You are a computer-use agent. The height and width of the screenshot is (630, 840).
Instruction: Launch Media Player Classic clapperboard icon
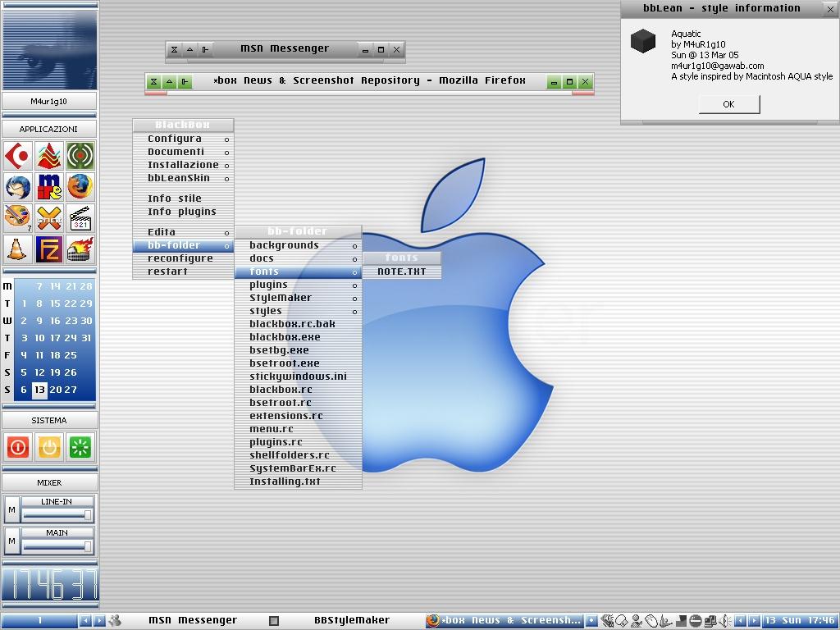click(80, 218)
